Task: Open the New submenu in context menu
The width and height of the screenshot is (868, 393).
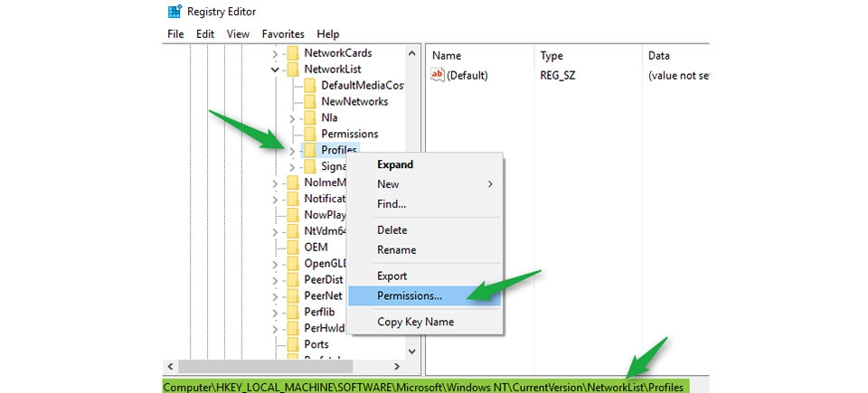Action: 425,184
